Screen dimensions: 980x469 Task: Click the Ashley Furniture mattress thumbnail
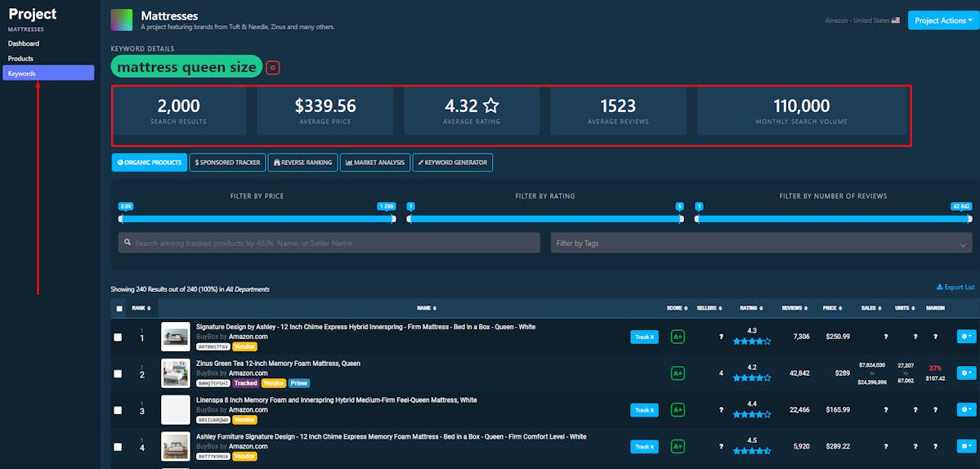pyautogui.click(x=176, y=446)
